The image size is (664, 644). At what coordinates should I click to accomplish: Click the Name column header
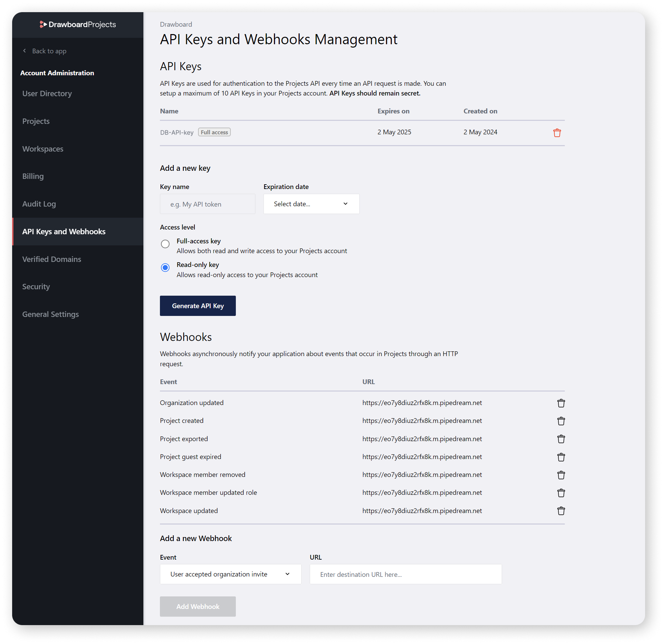tap(169, 111)
